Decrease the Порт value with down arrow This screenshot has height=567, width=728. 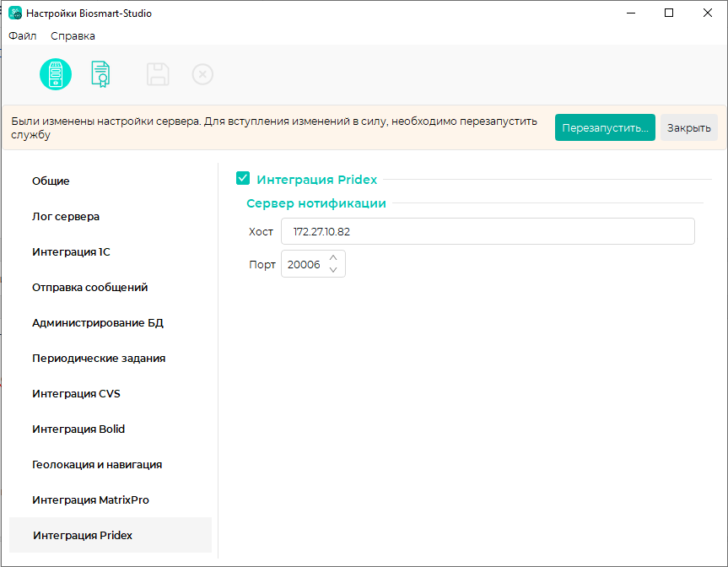(x=333, y=270)
